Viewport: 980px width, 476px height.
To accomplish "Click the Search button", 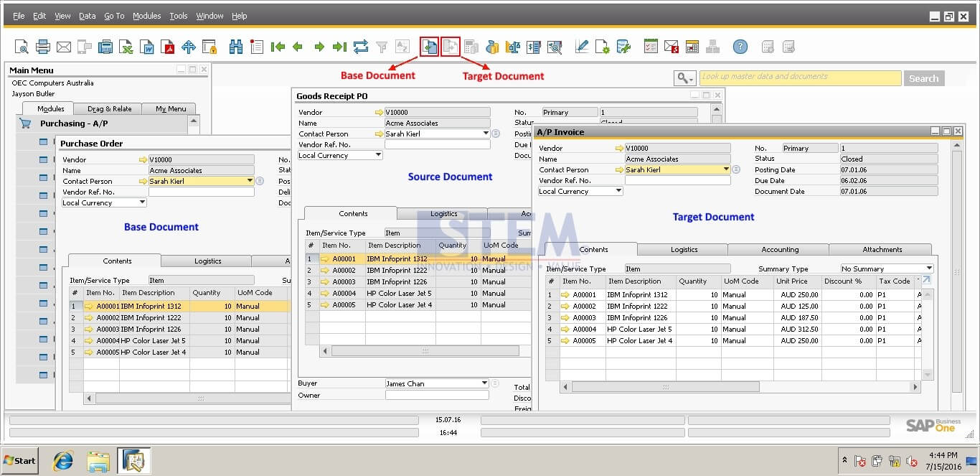I will click(x=923, y=78).
